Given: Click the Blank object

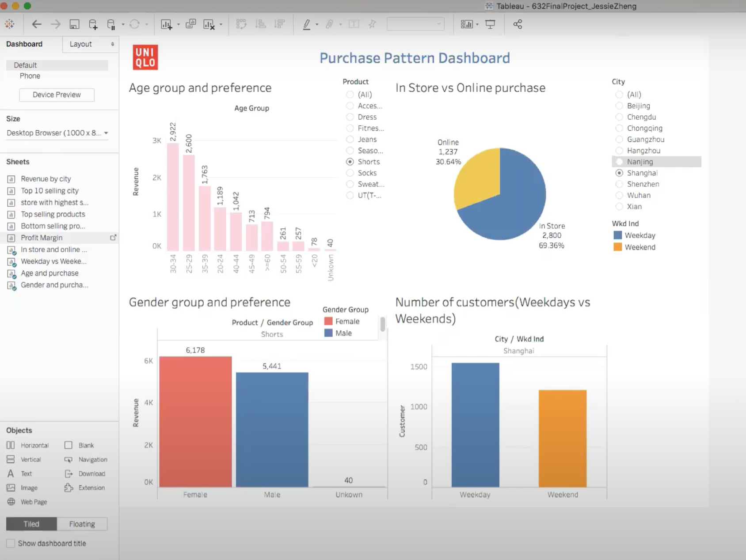Looking at the screenshot, I should pos(79,445).
